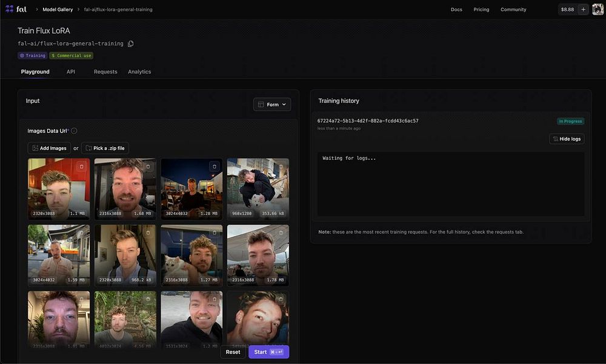The height and width of the screenshot is (364, 606).
Task: Reset the input form
Action: click(233, 352)
